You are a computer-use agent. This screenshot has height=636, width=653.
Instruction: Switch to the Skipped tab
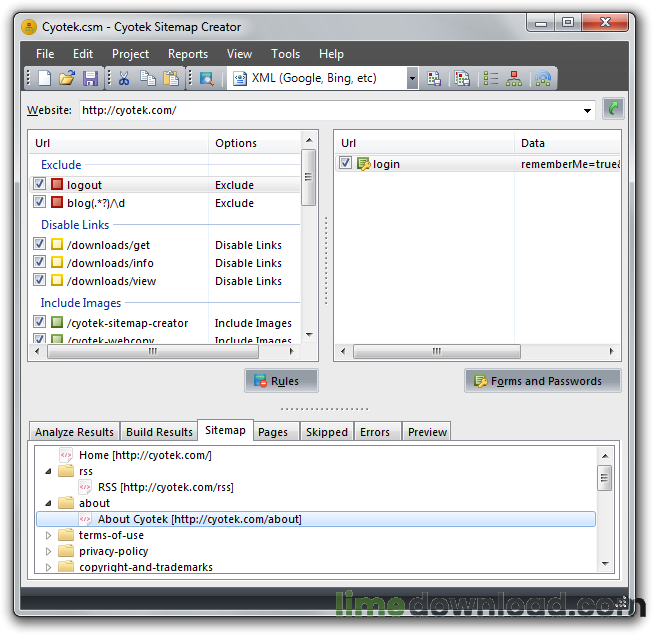[326, 431]
